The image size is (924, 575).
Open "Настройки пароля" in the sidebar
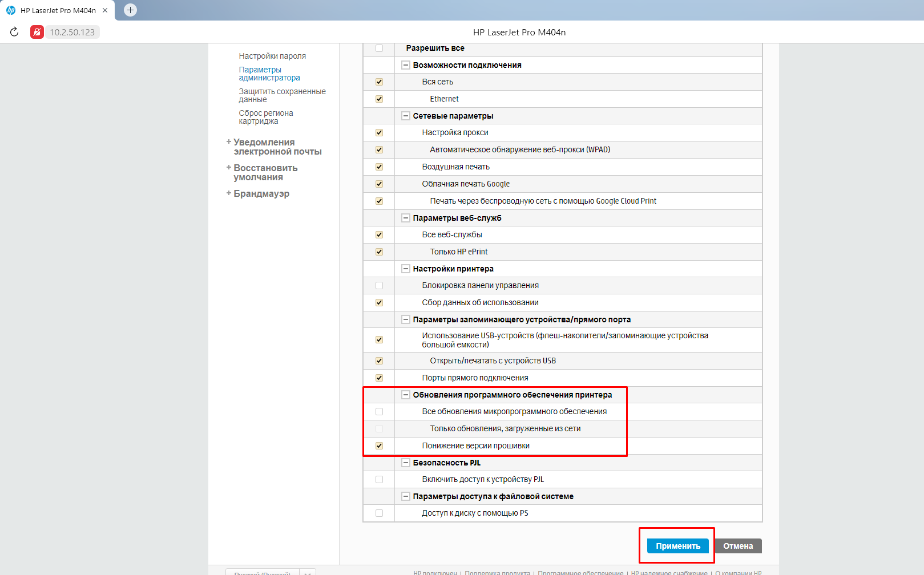click(x=272, y=56)
